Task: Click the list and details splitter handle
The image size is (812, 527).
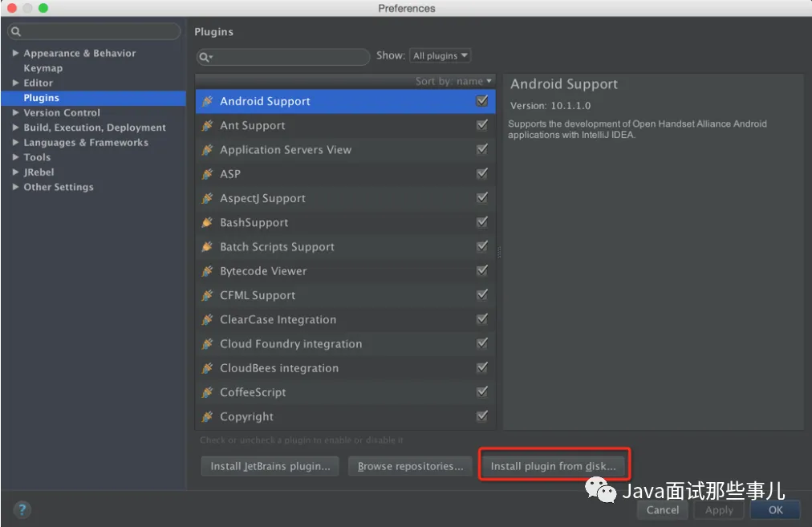Action: [499, 252]
